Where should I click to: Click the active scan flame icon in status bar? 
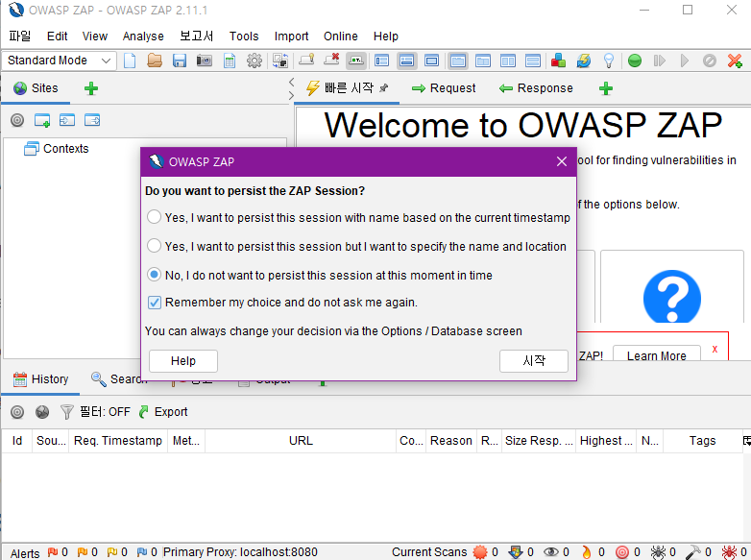[x=586, y=552]
